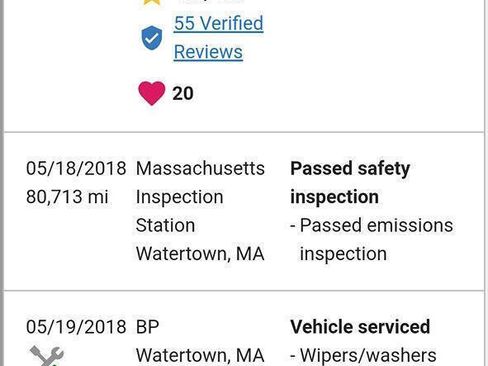Click the word Inspection under Massachusetts
Viewport: 488px width, 366px height.
pos(179,197)
